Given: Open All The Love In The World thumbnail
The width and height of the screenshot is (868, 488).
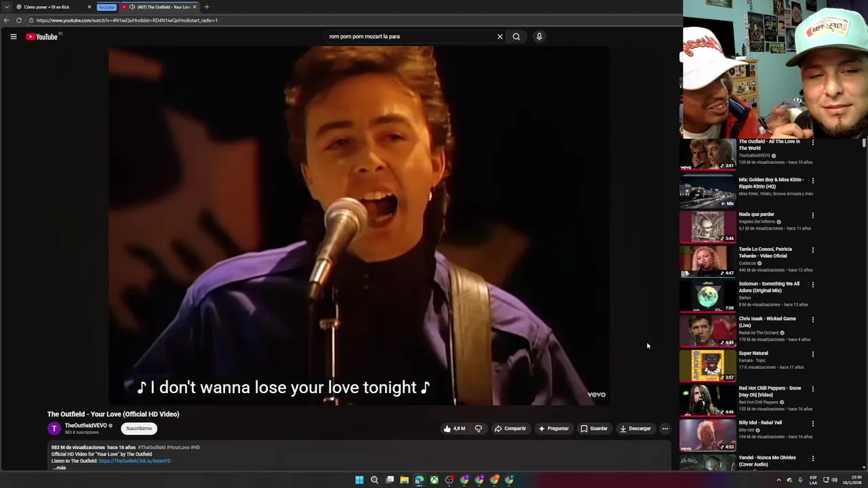Looking at the screenshot, I should [708, 154].
